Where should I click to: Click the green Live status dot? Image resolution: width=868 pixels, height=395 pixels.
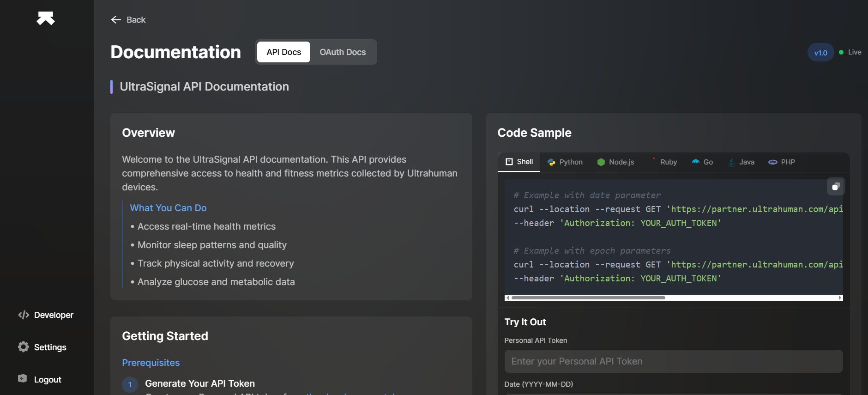point(841,52)
